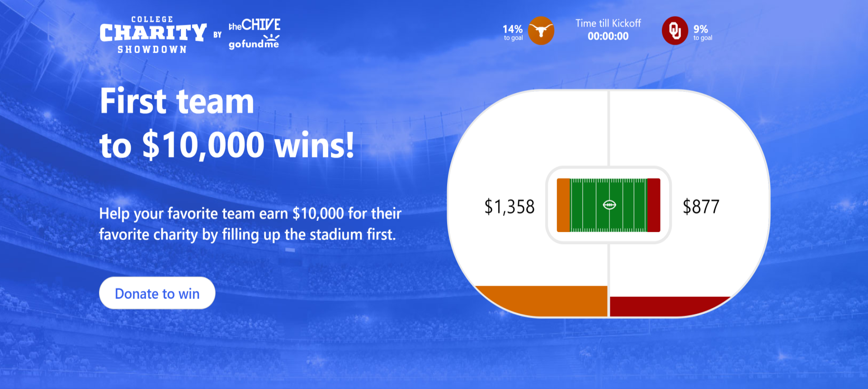Click the Time till Kickoff countdown

point(608,30)
